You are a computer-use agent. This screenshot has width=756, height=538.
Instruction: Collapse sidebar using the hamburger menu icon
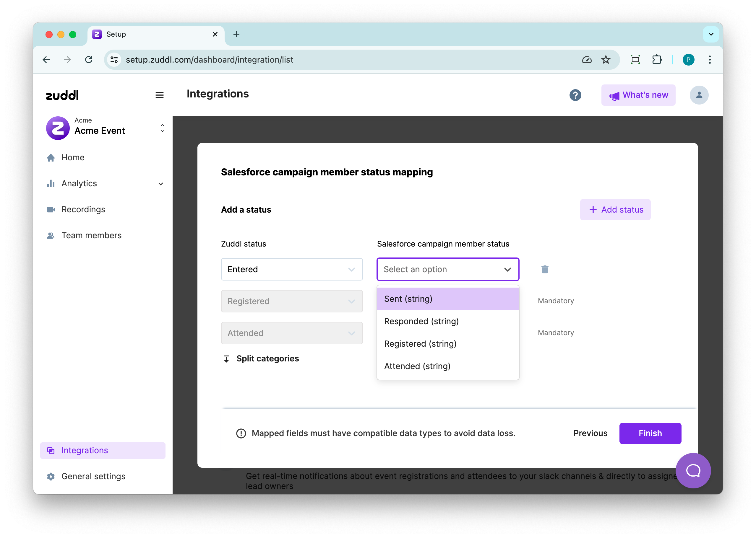[x=160, y=95]
